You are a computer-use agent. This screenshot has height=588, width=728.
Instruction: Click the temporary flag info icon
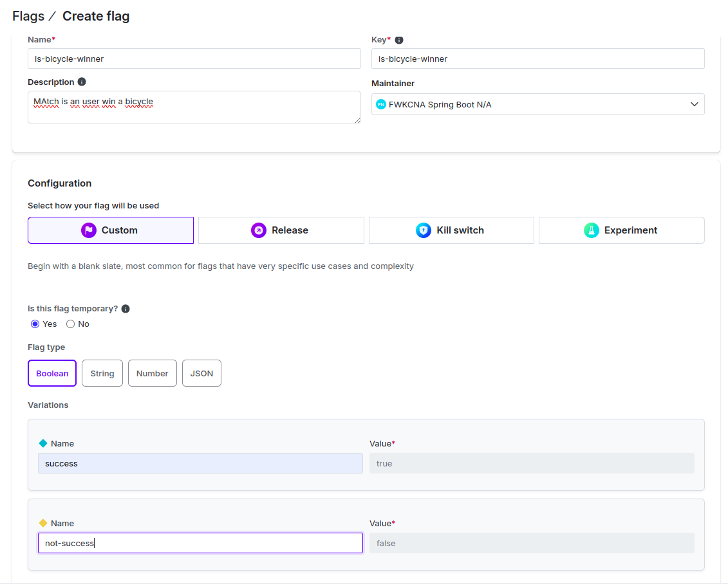(x=126, y=309)
